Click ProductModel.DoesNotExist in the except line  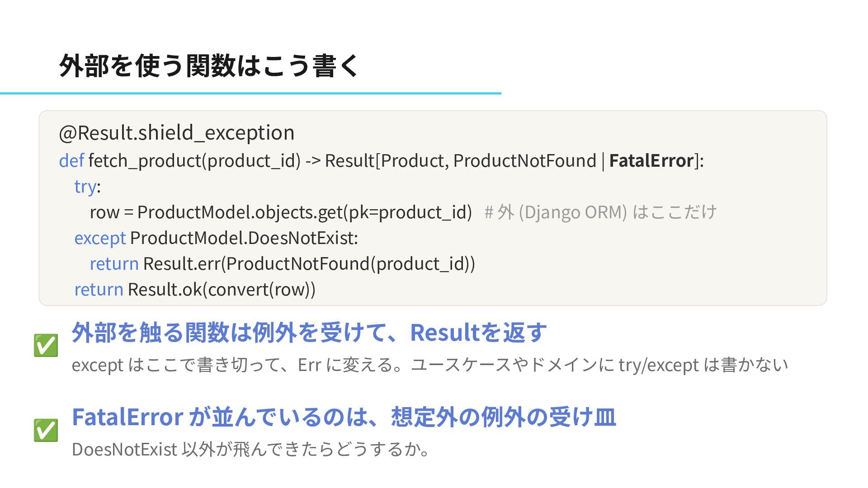tap(244, 238)
